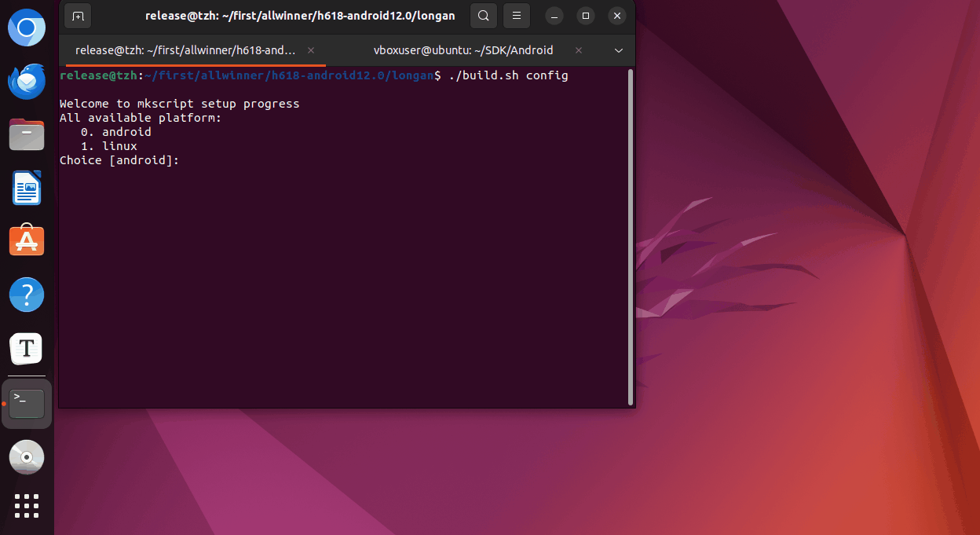
Task: Open Thunderbird mail from the dock
Action: pos(27,82)
